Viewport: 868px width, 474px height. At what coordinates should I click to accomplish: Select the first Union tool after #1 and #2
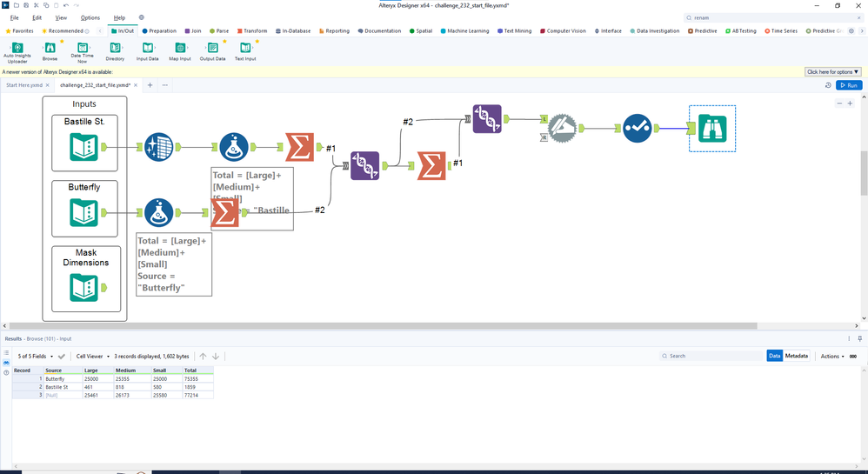[x=364, y=165]
